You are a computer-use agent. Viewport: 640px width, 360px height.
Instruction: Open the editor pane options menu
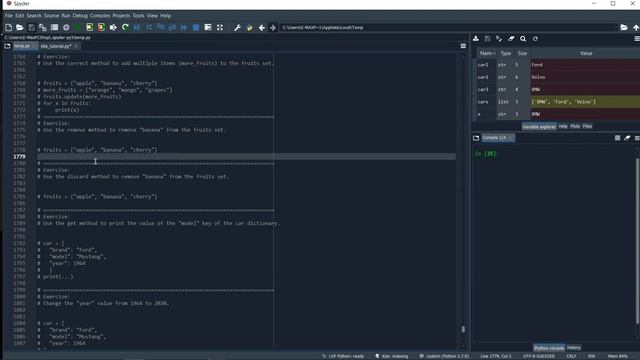coord(463,46)
